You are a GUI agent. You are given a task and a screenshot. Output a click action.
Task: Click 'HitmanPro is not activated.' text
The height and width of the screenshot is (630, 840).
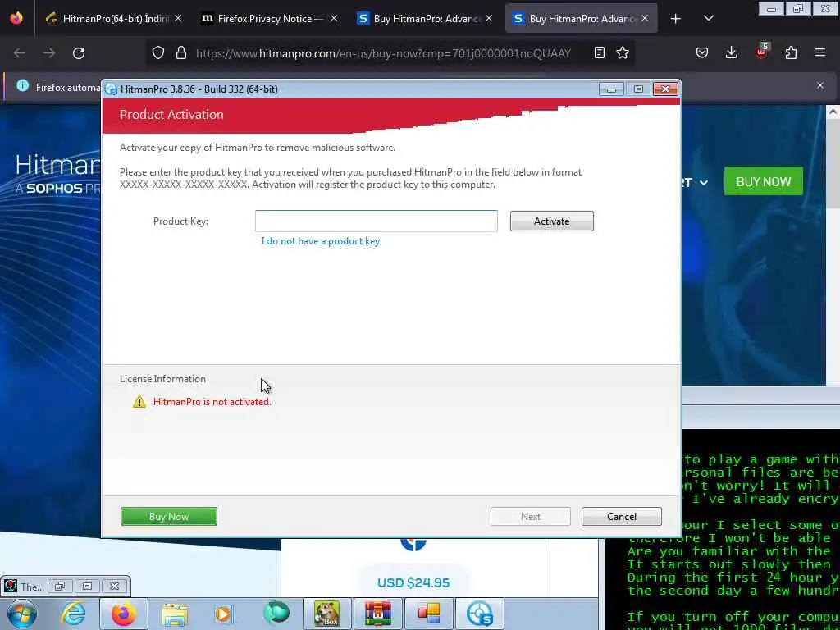pos(212,402)
